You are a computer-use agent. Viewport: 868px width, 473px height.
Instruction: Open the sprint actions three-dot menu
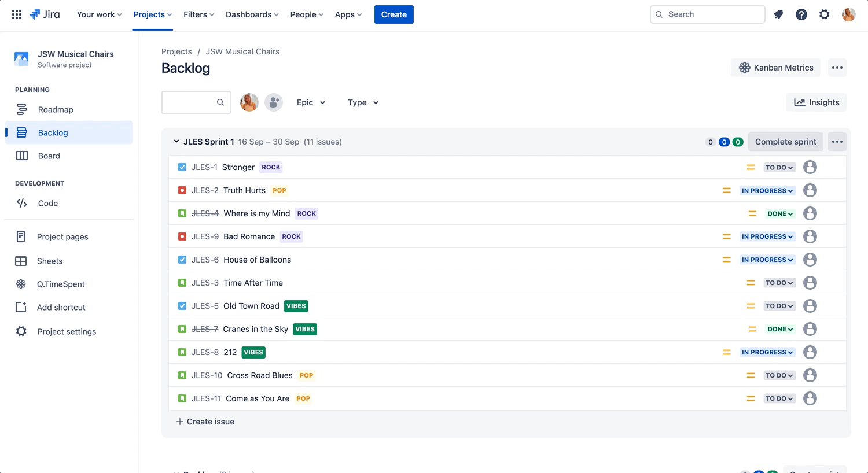[x=837, y=142]
